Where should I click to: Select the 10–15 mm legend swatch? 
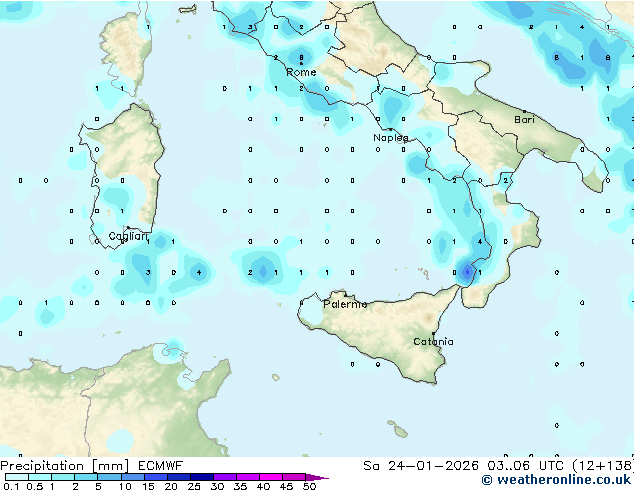(132, 477)
